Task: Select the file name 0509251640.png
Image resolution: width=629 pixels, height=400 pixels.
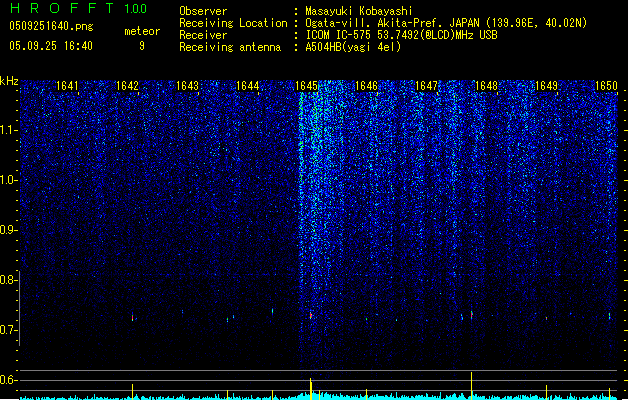Action: (51, 26)
